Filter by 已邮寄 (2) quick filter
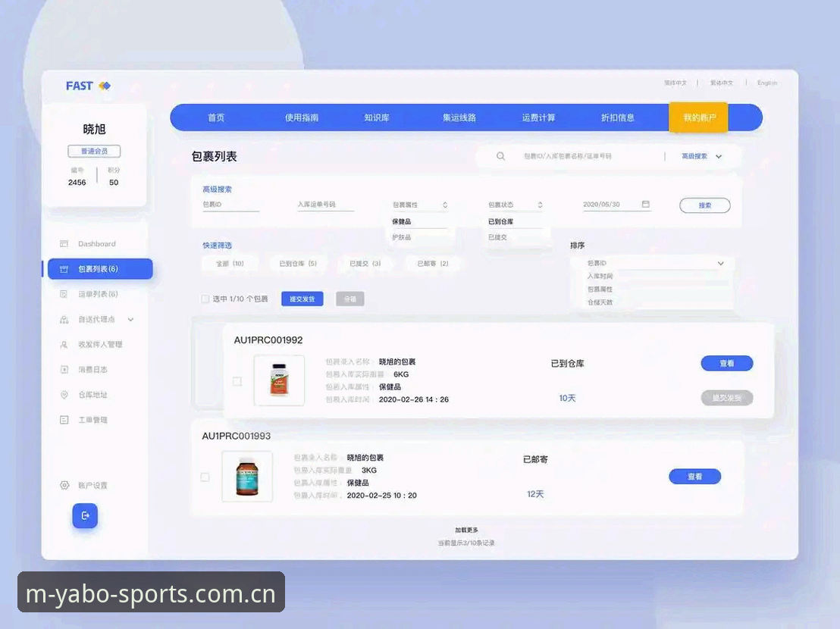 coord(432,264)
